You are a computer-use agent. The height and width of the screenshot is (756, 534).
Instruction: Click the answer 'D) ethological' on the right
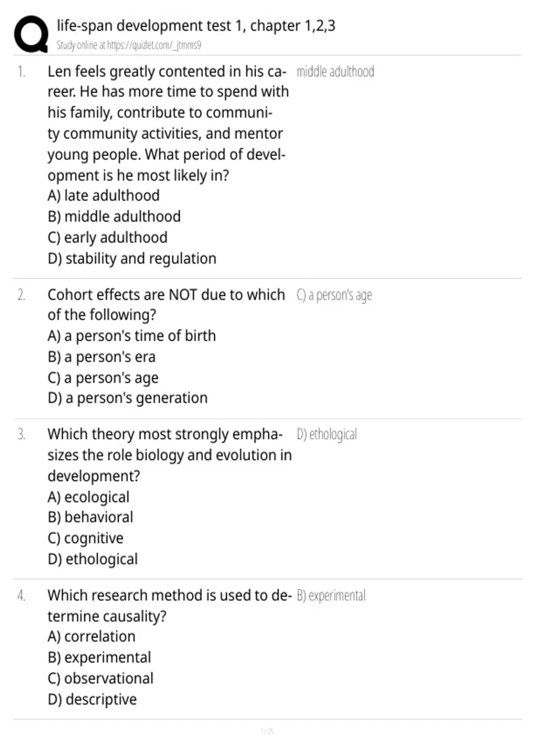point(327,434)
